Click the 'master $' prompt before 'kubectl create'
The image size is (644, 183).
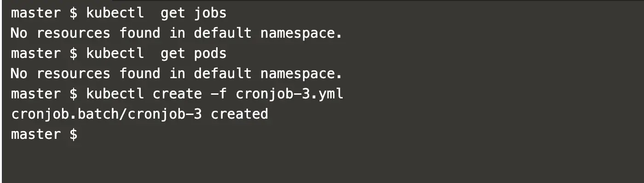tap(44, 94)
